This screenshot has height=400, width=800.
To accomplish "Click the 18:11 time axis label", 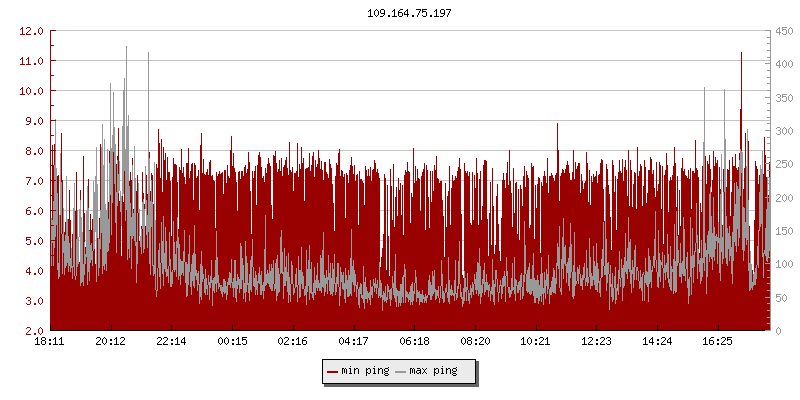I will coord(50,342).
